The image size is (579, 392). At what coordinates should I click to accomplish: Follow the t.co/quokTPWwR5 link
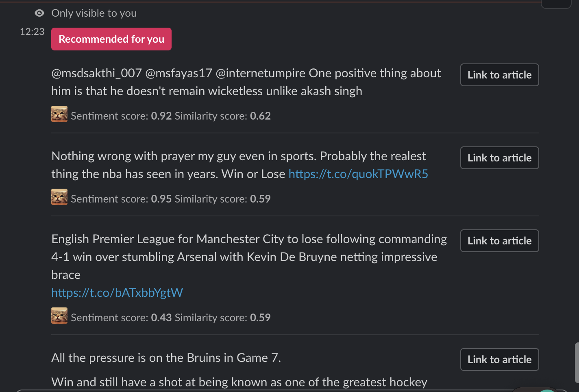(358, 174)
